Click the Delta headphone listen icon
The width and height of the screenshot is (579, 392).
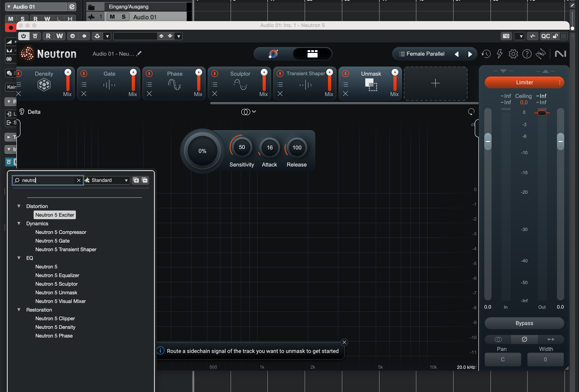[x=22, y=112]
